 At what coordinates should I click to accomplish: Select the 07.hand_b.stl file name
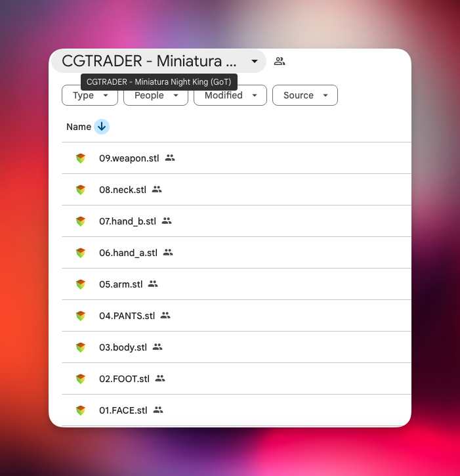pyautogui.click(x=127, y=221)
